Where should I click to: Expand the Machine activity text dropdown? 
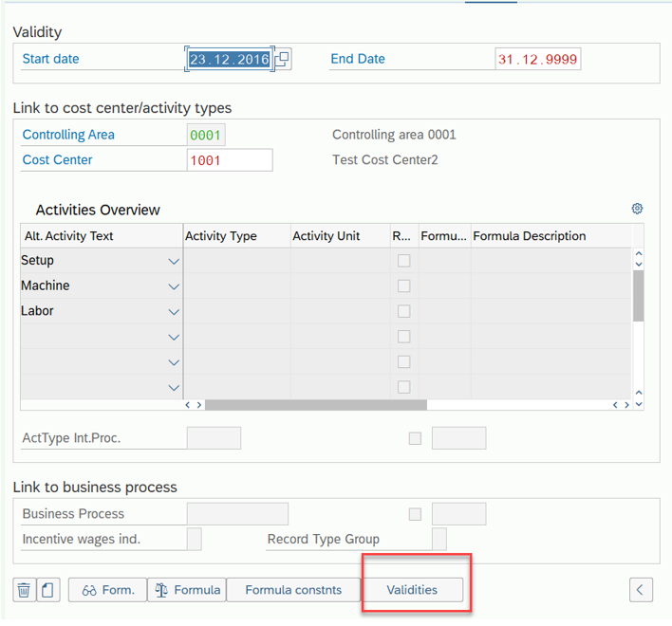(x=174, y=286)
